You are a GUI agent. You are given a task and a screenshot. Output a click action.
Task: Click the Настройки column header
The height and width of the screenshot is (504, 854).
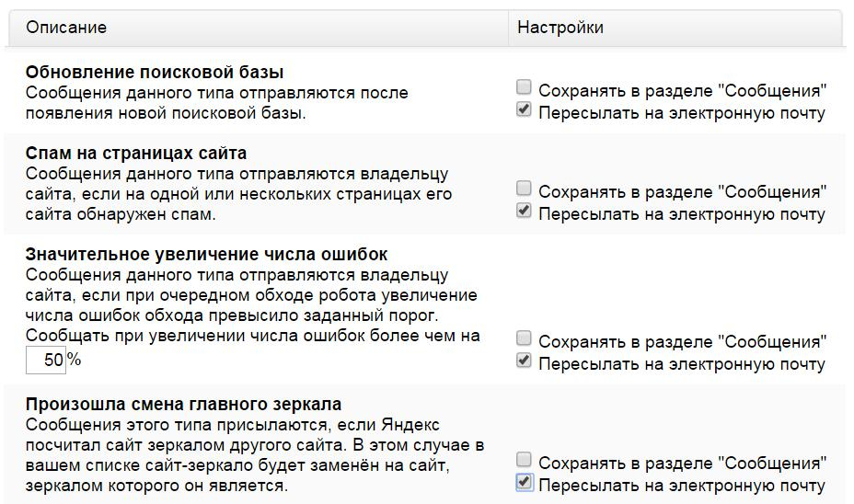pos(677,28)
